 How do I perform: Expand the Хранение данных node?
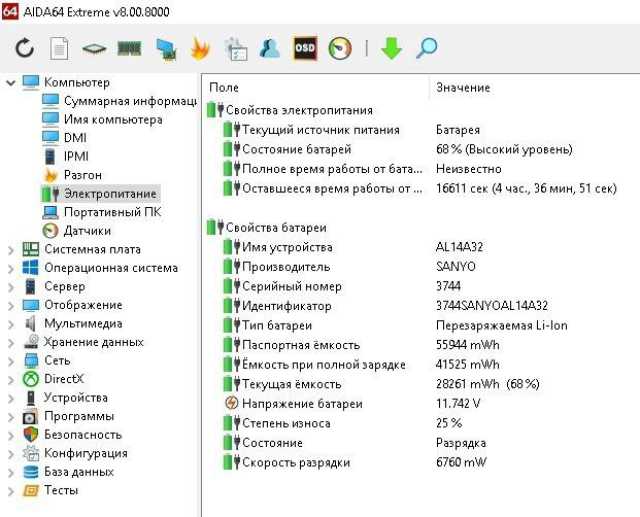(11, 342)
